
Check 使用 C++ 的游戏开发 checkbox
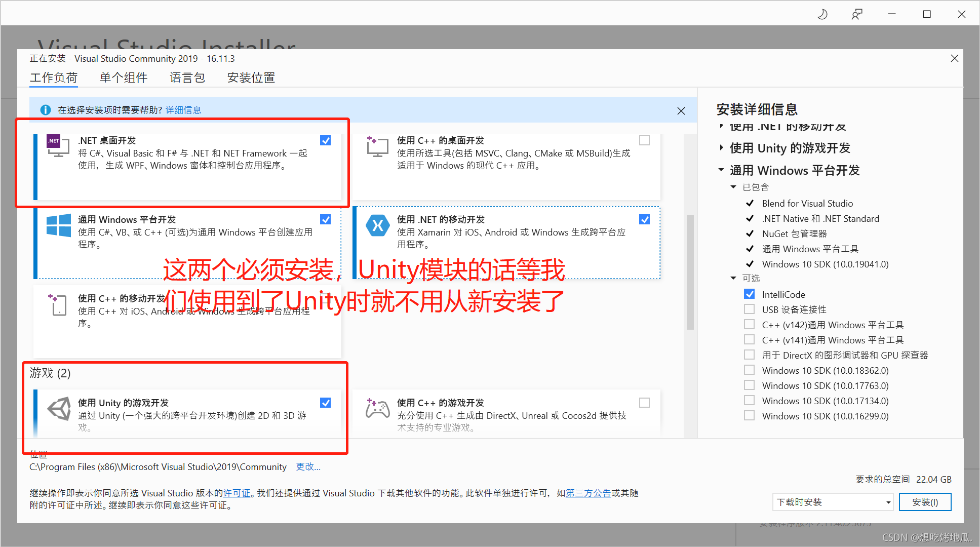point(645,403)
